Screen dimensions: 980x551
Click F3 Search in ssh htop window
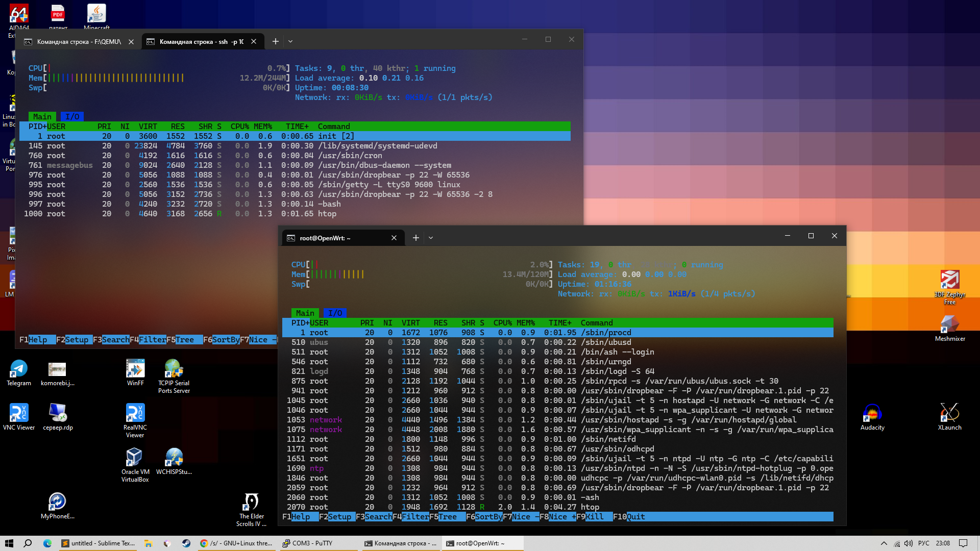[111, 340]
